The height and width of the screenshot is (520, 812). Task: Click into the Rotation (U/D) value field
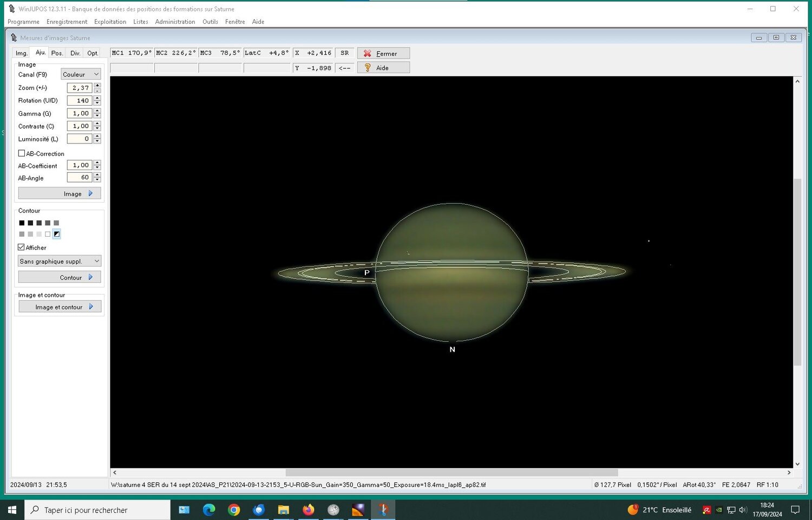coord(79,101)
